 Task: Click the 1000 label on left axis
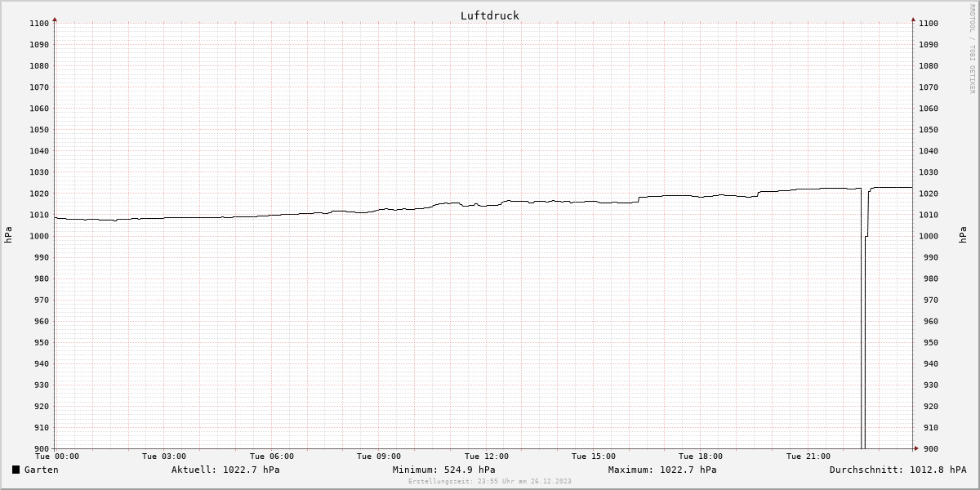(x=39, y=236)
